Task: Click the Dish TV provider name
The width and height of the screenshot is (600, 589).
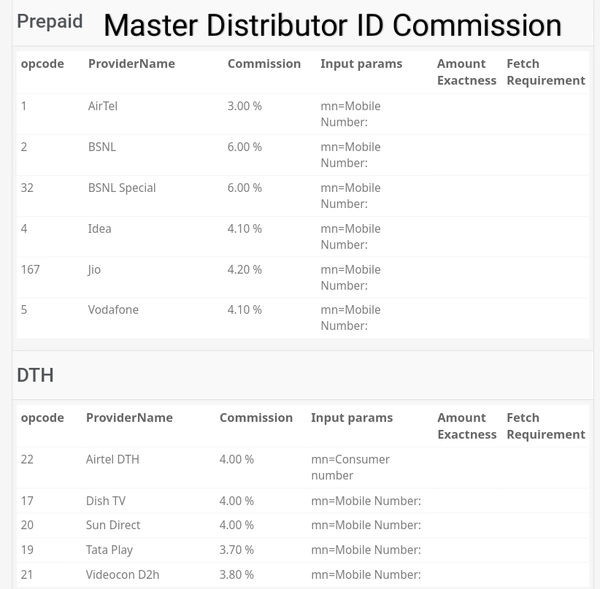Action: click(x=106, y=501)
